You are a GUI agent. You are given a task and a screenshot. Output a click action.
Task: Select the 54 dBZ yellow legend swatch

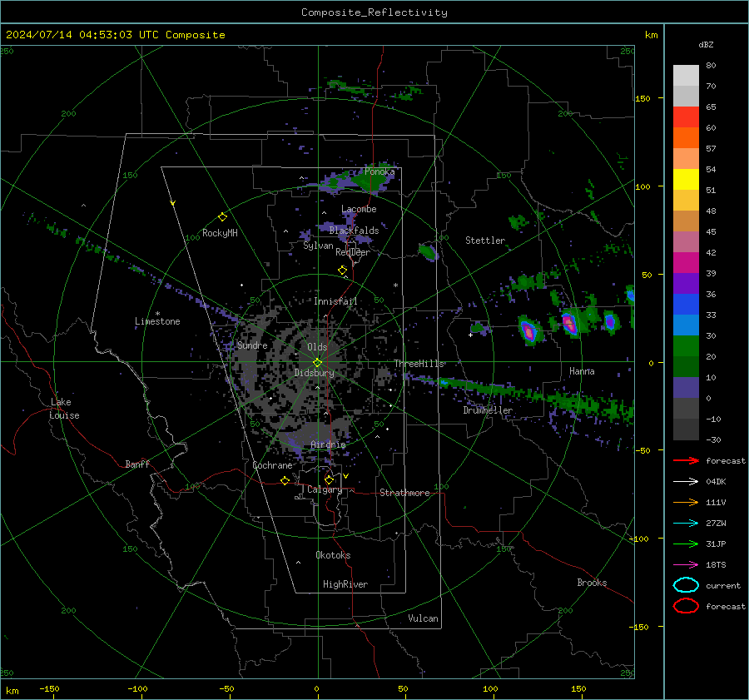tap(686, 179)
